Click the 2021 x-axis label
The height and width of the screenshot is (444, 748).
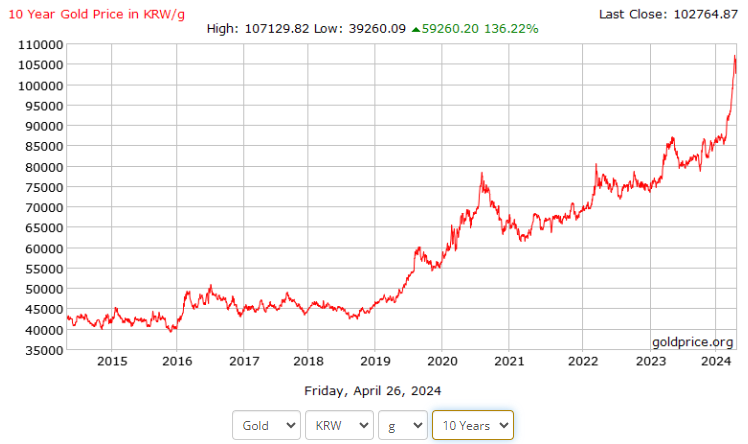coord(509,361)
